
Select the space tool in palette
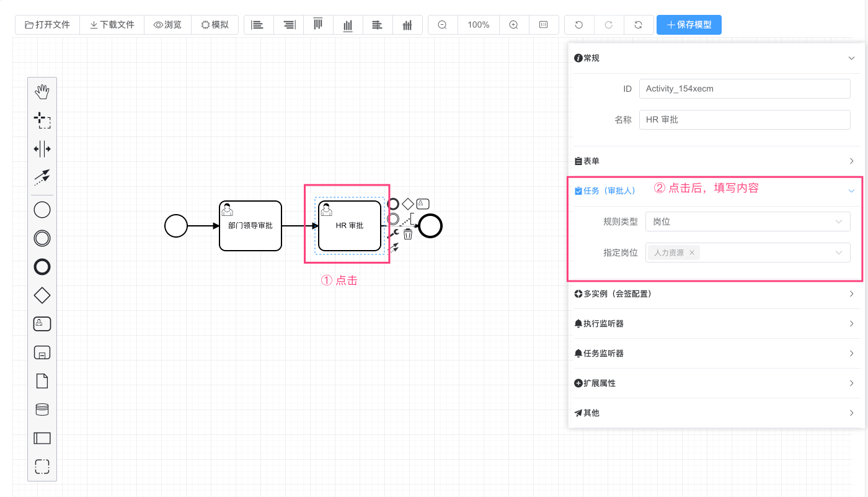(x=42, y=149)
